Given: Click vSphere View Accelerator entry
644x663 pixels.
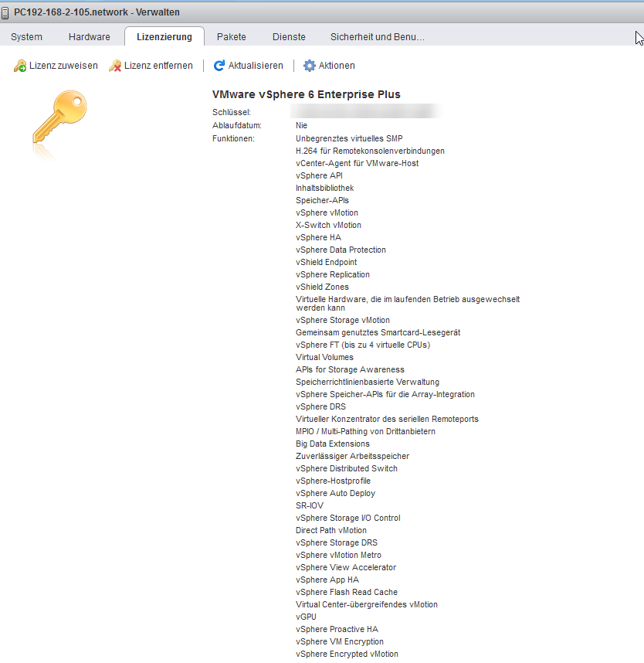Looking at the screenshot, I should pyautogui.click(x=346, y=567).
